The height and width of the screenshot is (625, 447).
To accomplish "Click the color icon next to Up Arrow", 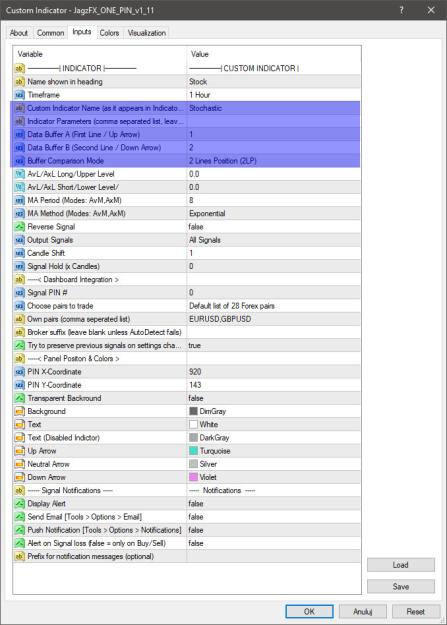I will [20, 451].
